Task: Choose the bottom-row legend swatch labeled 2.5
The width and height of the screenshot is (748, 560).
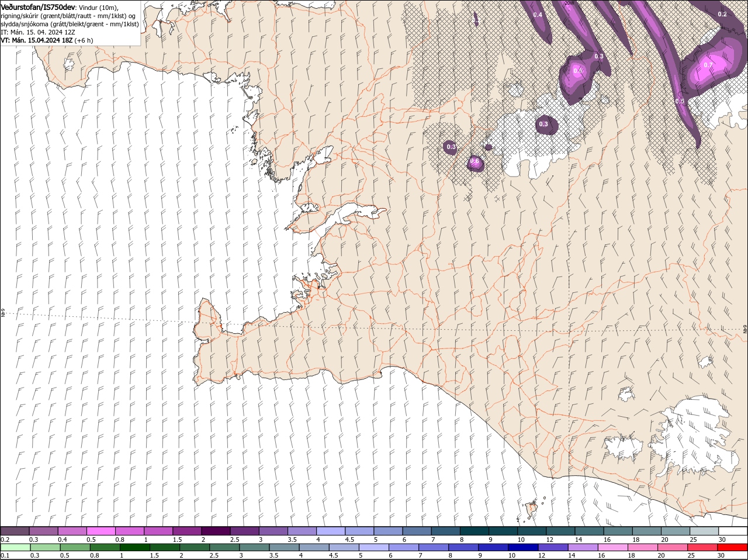Action: [x=224, y=547]
